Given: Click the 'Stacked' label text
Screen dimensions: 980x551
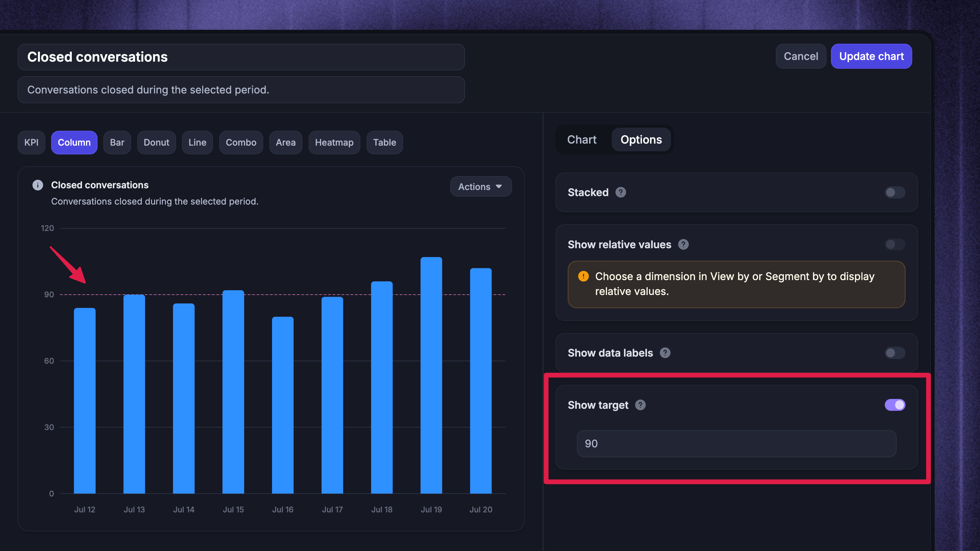Looking at the screenshot, I should click(x=588, y=192).
